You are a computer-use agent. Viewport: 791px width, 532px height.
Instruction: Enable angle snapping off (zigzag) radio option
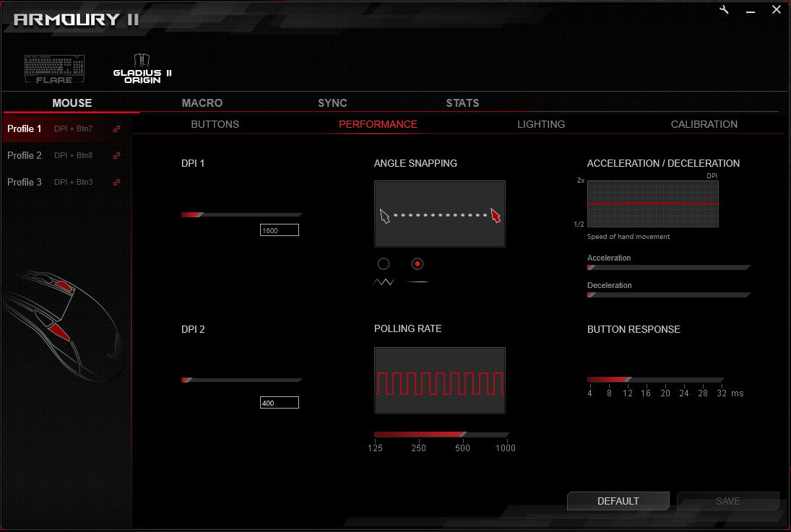384,263
